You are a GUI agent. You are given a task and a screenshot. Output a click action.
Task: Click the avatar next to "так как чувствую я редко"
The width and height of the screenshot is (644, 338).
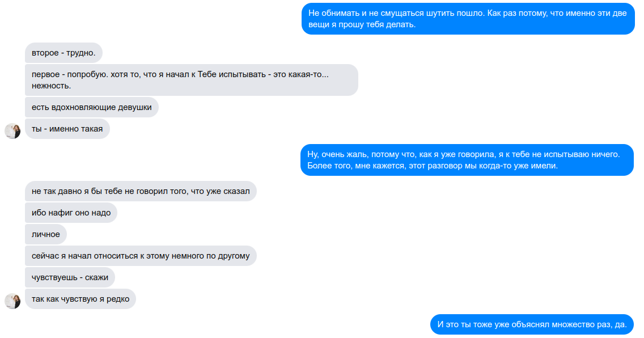coord(12,301)
